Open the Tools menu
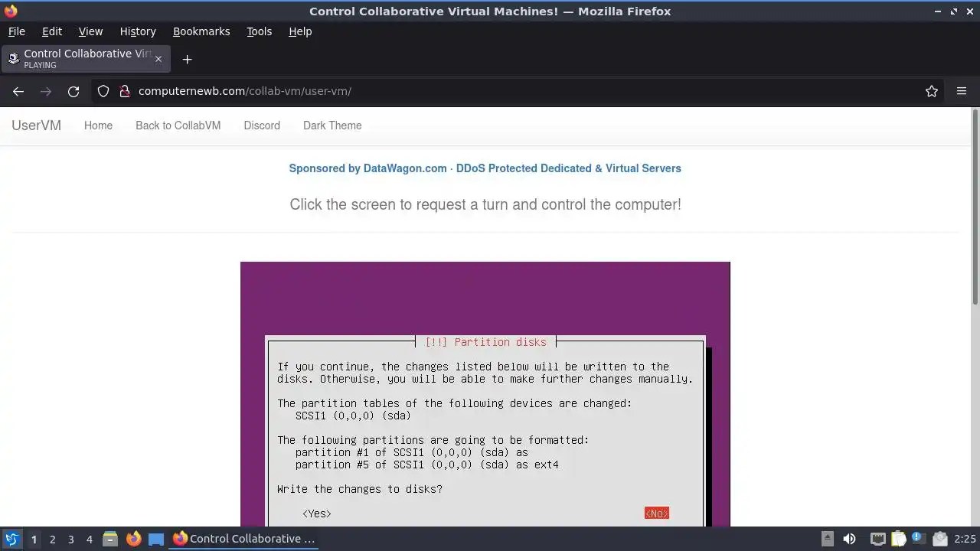This screenshot has width=980, height=551. point(259,31)
